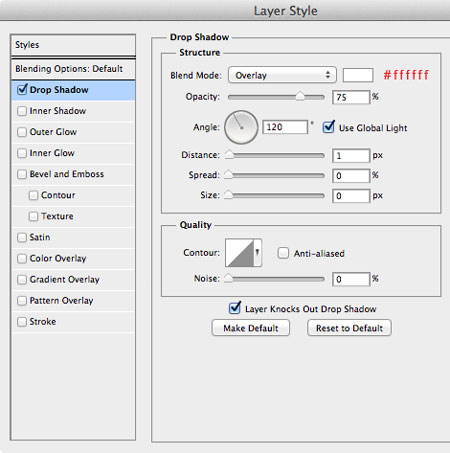Screen dimensions: 450x453
Task: Click the Noise value field
Action: [x=351, y=279]
